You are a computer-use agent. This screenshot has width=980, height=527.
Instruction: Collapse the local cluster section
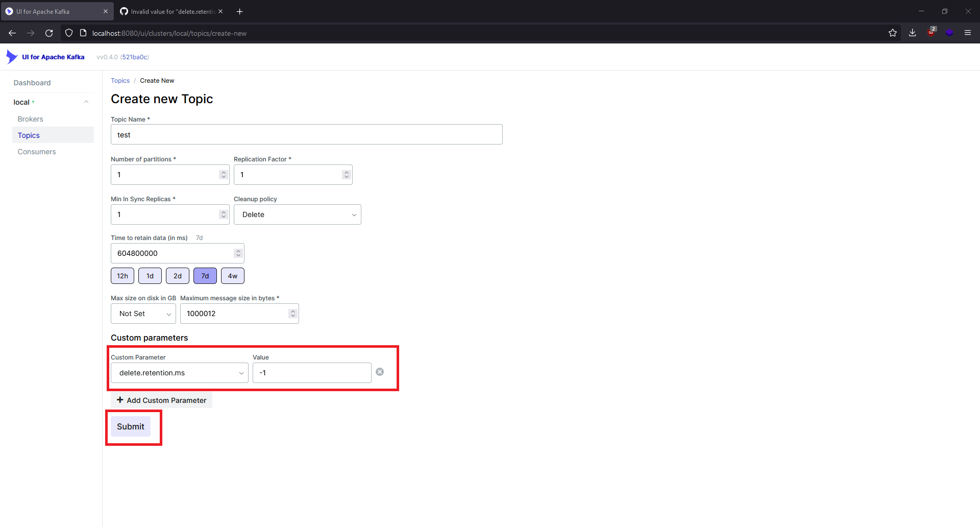[86, 102]
